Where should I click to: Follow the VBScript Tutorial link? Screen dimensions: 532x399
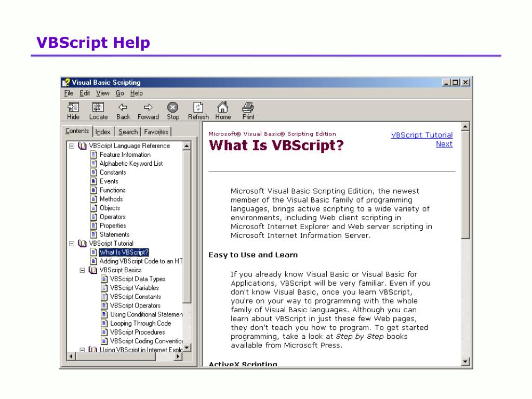[422, 135]
